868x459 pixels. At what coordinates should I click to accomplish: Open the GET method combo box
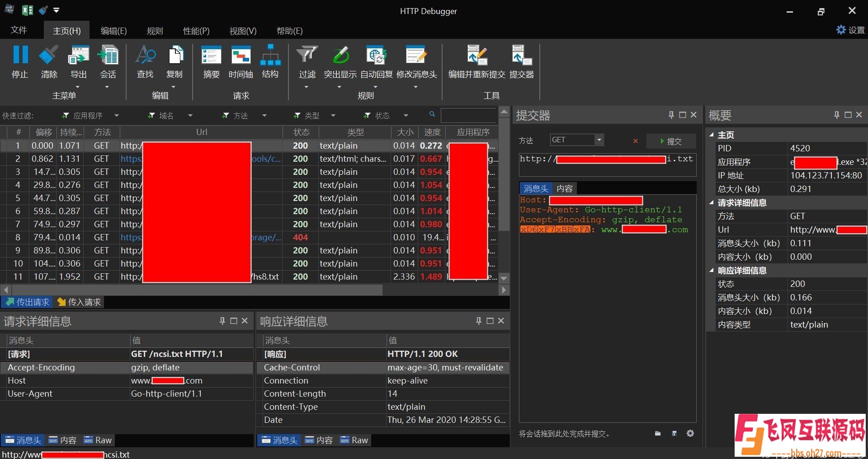pos(576,140)
